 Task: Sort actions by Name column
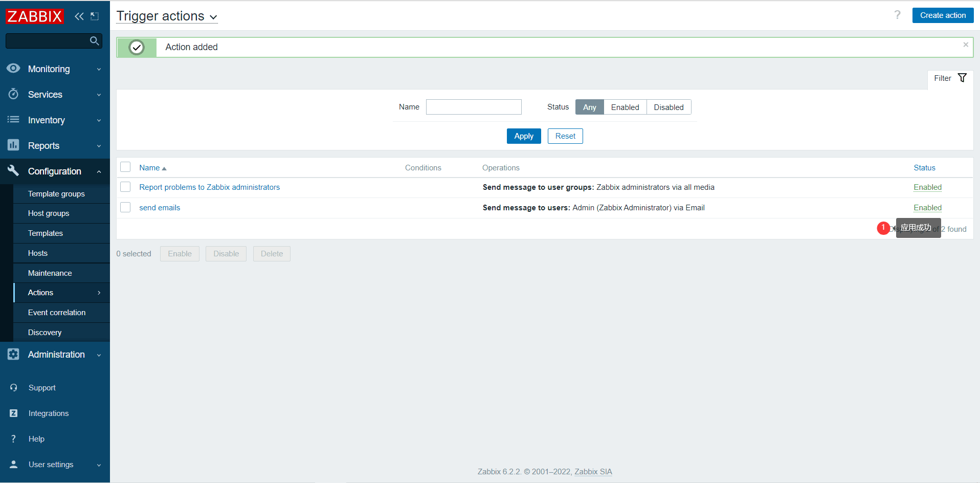click(x=152, y=168)
